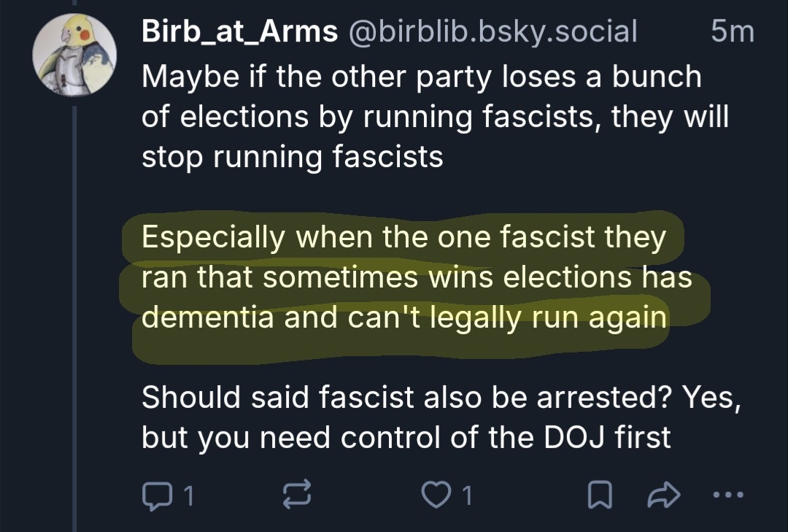Click the 'stop running fascists' line
Image resolution: width=788 pixels, height=532 pixels.
293,157
